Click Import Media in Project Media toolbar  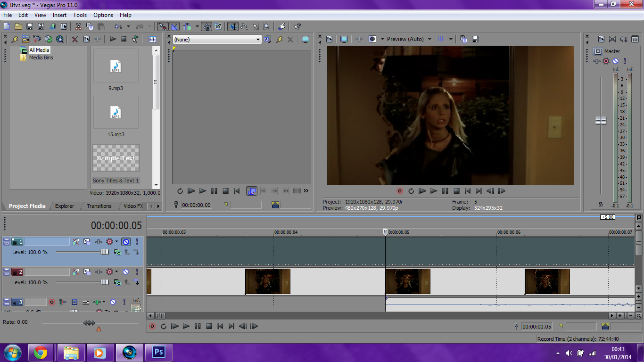point(25,39)
